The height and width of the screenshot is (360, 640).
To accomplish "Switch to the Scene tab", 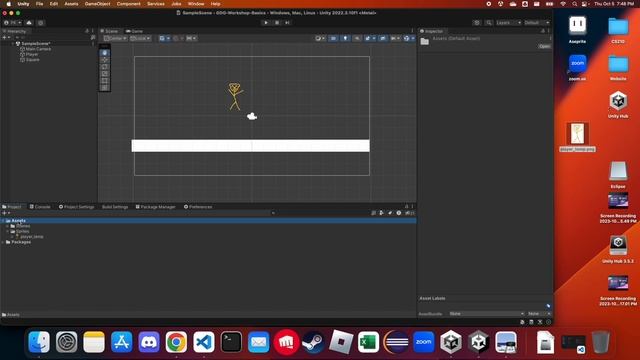I will point(109,31).
